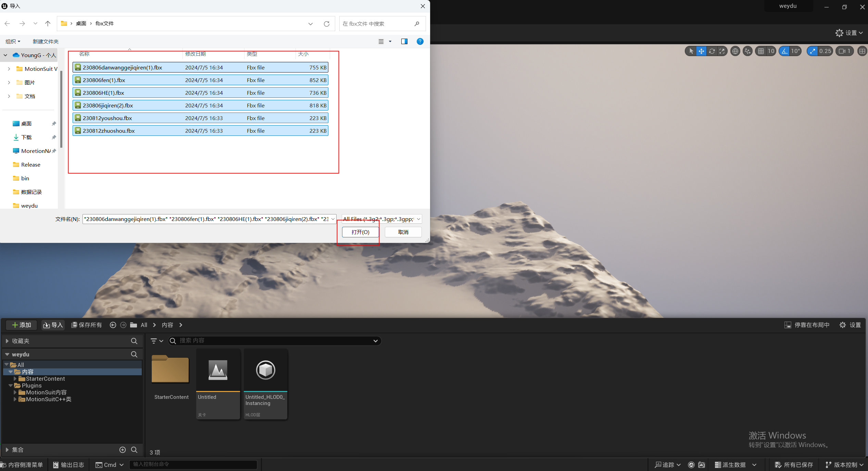Open the file type filter dropdown
The width and height of the screenshot is (868, 471).
point(382,219)
